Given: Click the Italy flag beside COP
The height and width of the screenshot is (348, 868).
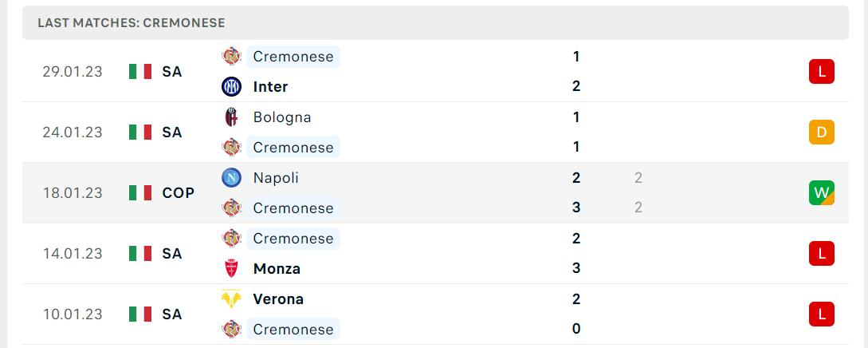Looking at the screenshot, I should point(140,193).
